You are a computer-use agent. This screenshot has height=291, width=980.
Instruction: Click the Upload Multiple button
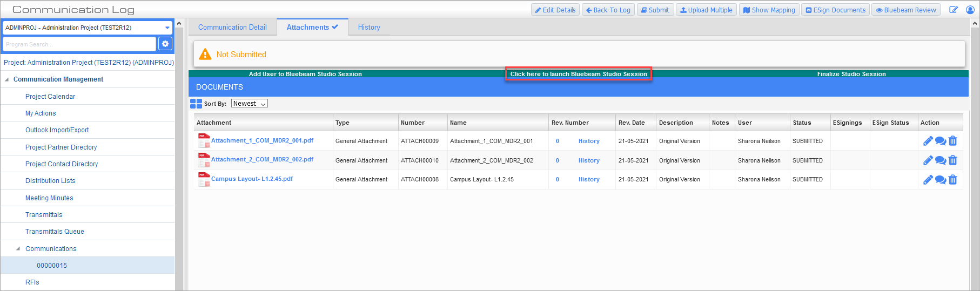click(x=706, y=10)
